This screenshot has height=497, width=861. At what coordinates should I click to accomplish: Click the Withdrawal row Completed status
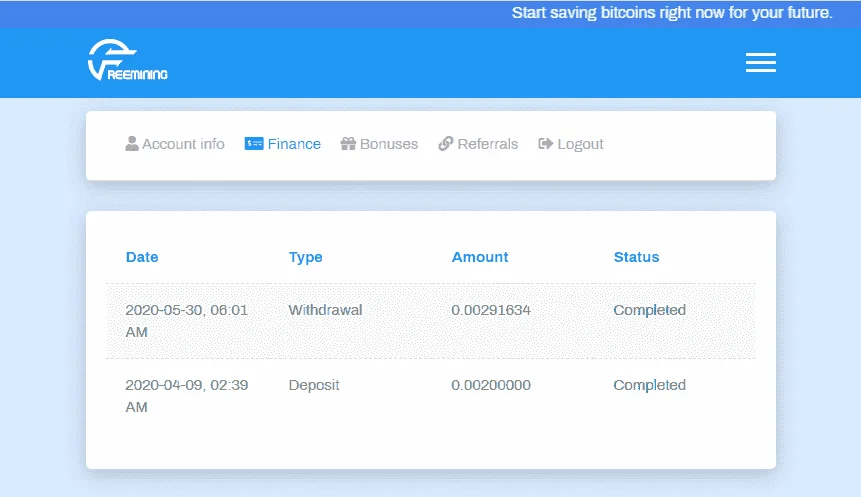point(650,310)
